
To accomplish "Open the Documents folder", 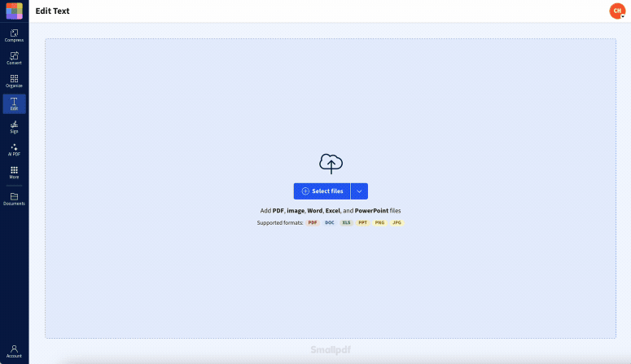I will coord(14,199).
